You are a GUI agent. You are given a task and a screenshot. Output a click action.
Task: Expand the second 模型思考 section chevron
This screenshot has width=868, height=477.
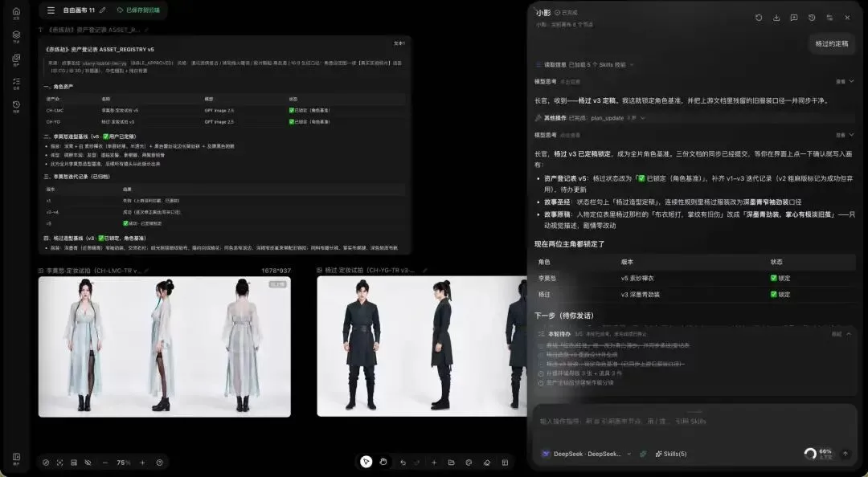[851, 134]
